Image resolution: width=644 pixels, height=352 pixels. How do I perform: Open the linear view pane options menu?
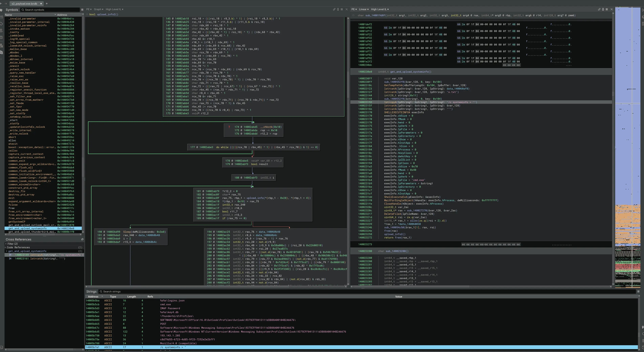[x=607, y=9]
